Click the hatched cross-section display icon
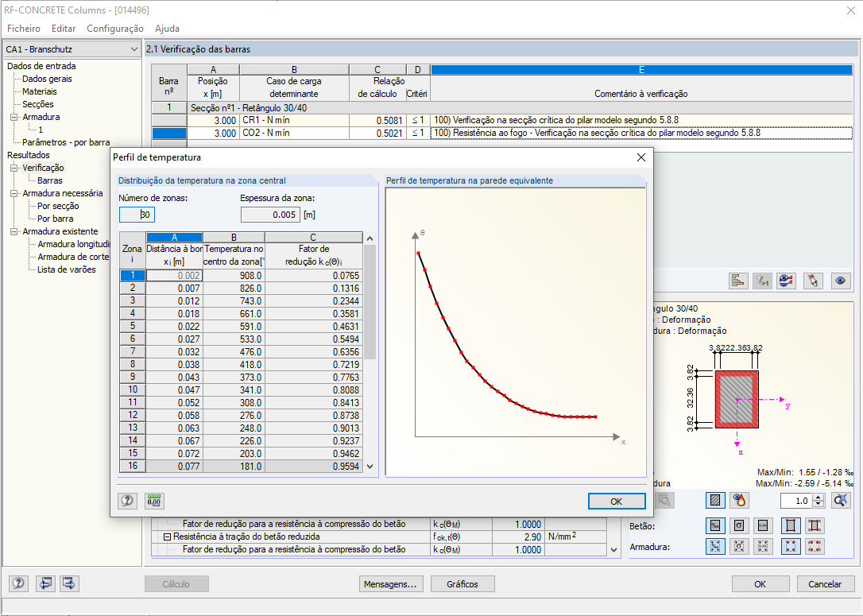863x616 pixels. click(x=715, y=501)
